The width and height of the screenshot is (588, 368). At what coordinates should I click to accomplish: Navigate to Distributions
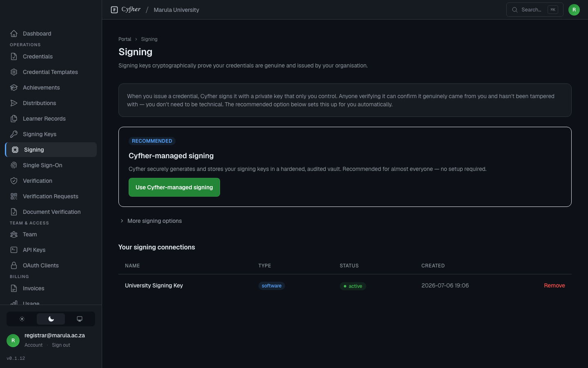click(51, 103)
